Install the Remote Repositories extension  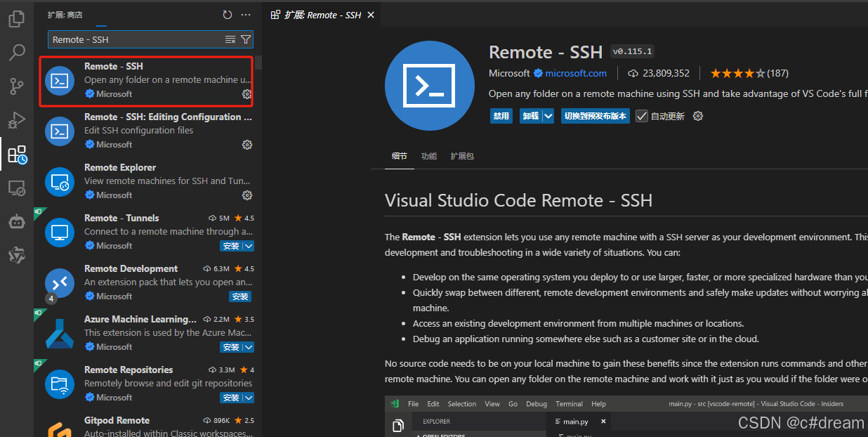pyautogui.click(x=231, y=398)
